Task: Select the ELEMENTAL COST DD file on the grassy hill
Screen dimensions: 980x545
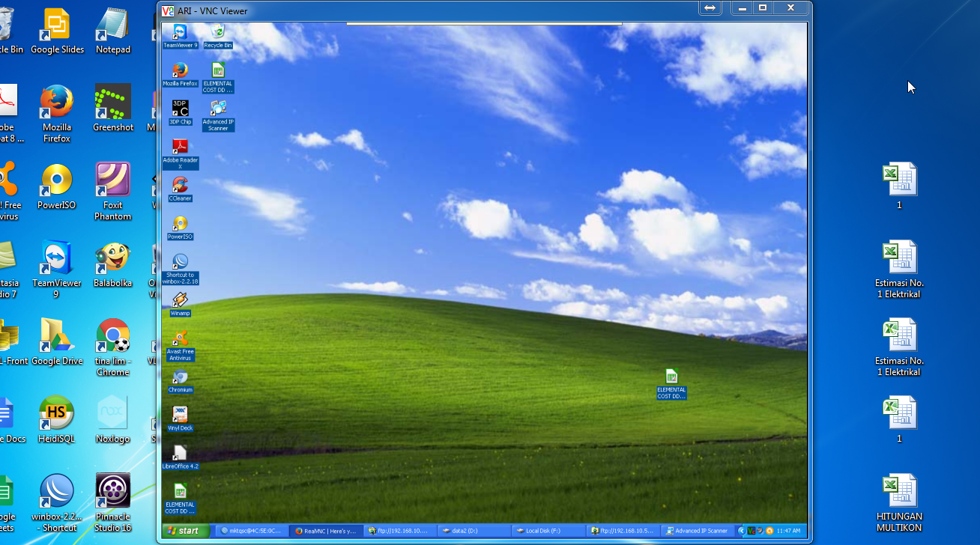Action: point(671,385)
